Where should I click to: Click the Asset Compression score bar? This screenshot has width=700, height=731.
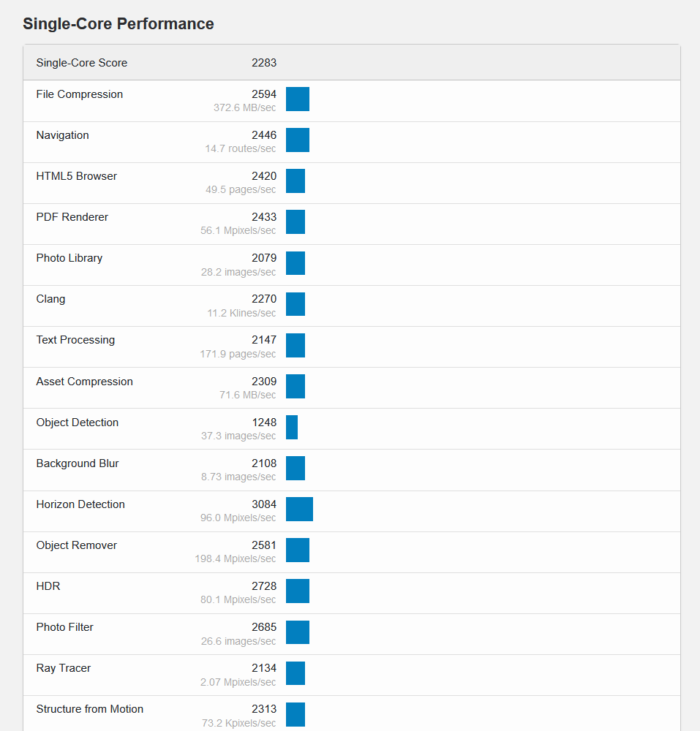pyautogui.click(x=295, y=386)
